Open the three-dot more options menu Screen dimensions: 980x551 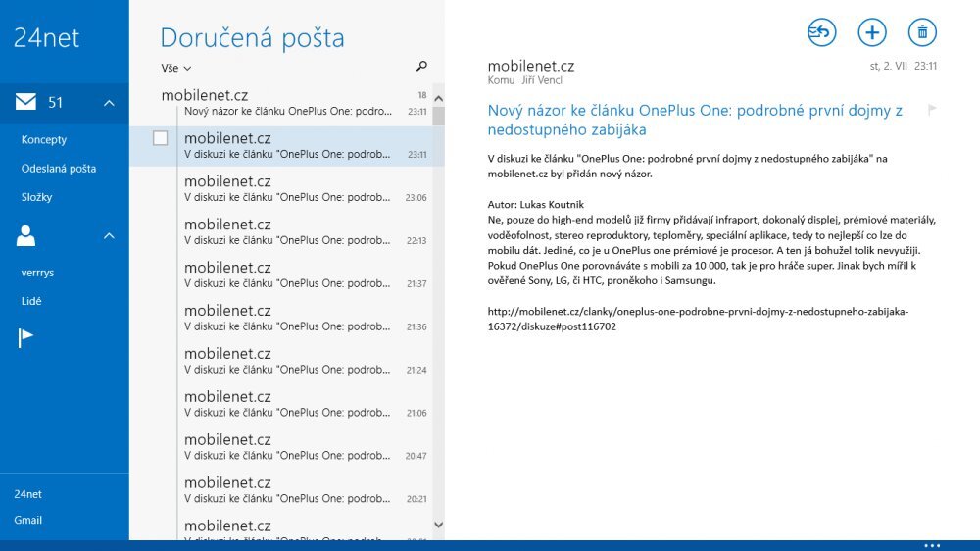(x=932, y=545)
